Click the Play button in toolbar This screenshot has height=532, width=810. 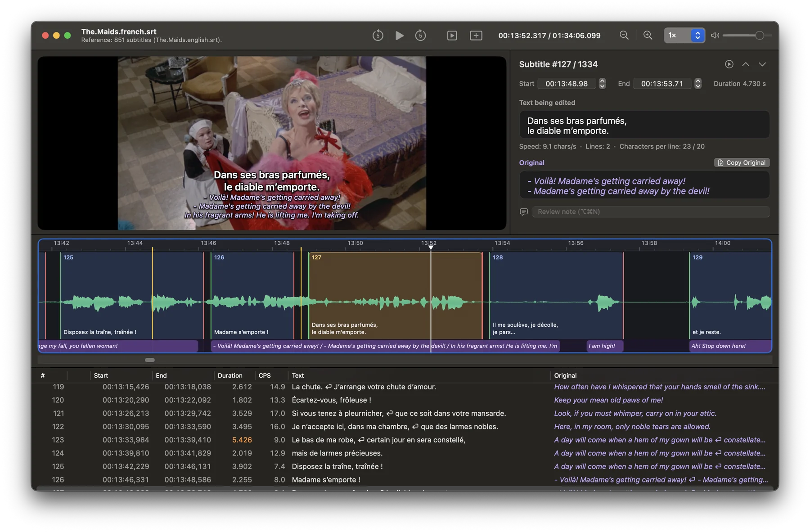(399, 35)
